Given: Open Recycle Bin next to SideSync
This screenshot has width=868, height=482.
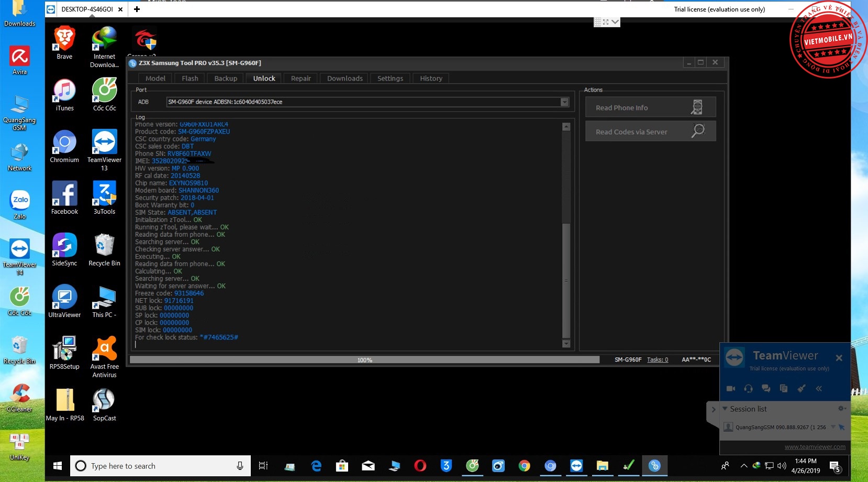Looking at the screenshot, I should 104,250.
